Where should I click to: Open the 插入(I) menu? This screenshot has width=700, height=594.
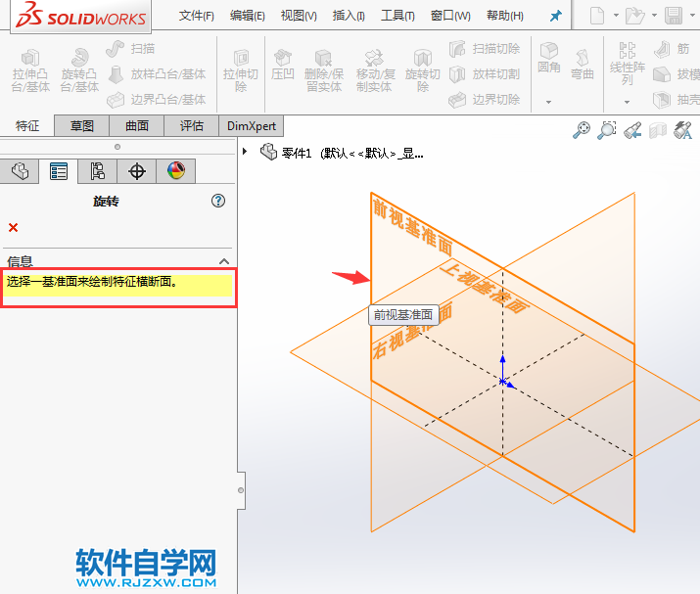tap(349, 16)
